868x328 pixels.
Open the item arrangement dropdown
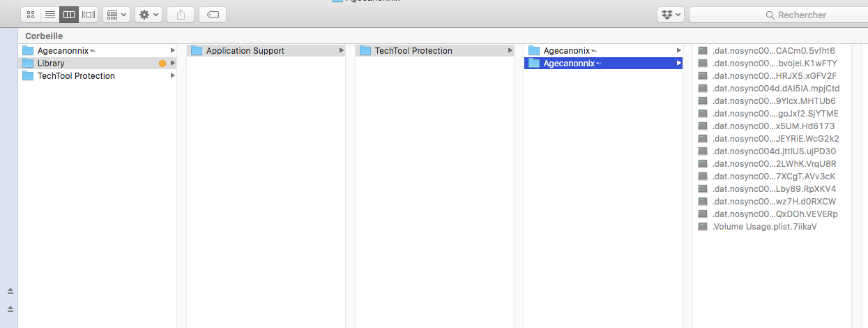[x=116, y=14]
